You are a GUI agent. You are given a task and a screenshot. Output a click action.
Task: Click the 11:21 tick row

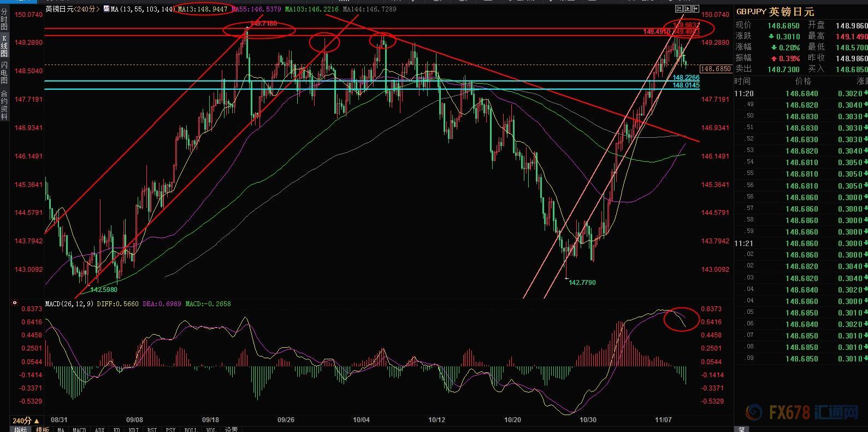(801, 243)
